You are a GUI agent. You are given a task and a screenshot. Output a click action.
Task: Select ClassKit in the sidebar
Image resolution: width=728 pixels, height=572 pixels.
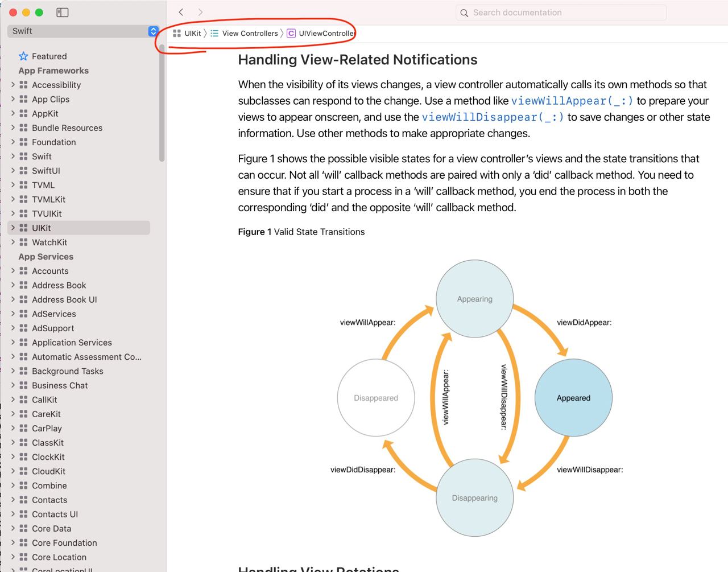(x=48, y=443)
